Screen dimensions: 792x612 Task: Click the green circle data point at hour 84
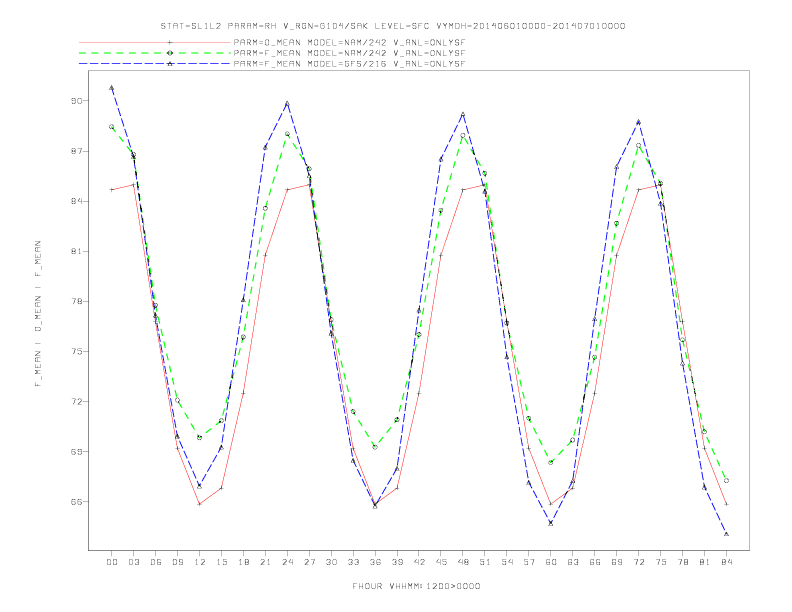pyautogui.click(x=726, y=481)
